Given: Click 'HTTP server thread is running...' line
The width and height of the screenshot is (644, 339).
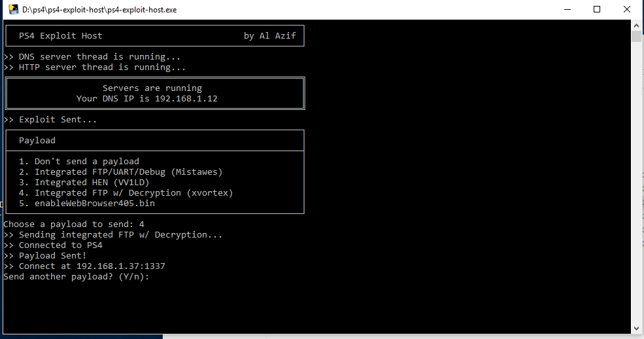Looking at the screenshot, I should pyautogui.click(x=94, y=67).
